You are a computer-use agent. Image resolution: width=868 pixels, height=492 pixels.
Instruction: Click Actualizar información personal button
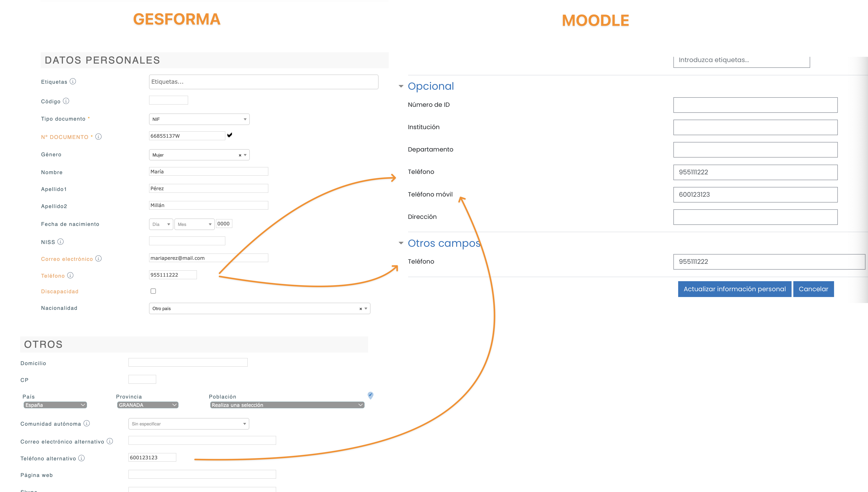point(734,289)
